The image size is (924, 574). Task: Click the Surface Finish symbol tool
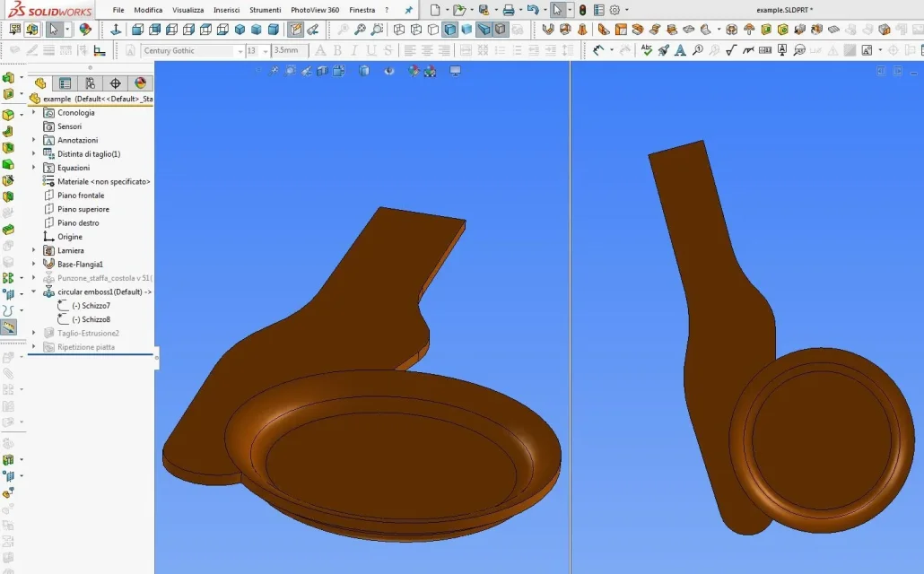[x=731, y=50]
